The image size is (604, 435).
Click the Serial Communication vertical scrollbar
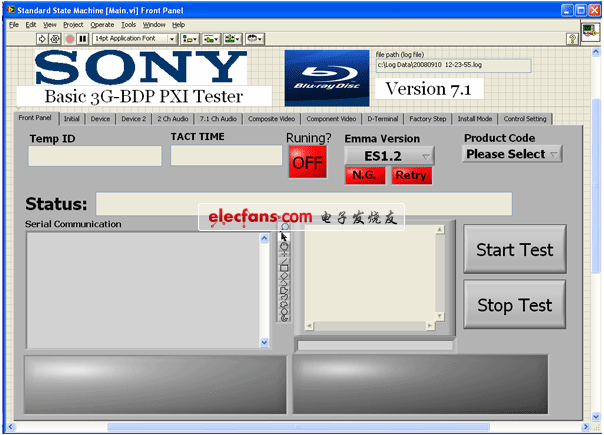tap(265, 290)
